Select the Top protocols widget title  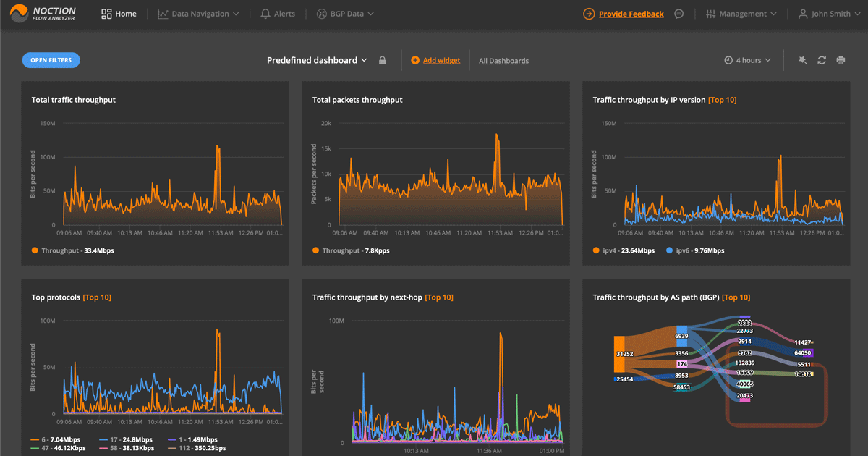click(56, 297)
